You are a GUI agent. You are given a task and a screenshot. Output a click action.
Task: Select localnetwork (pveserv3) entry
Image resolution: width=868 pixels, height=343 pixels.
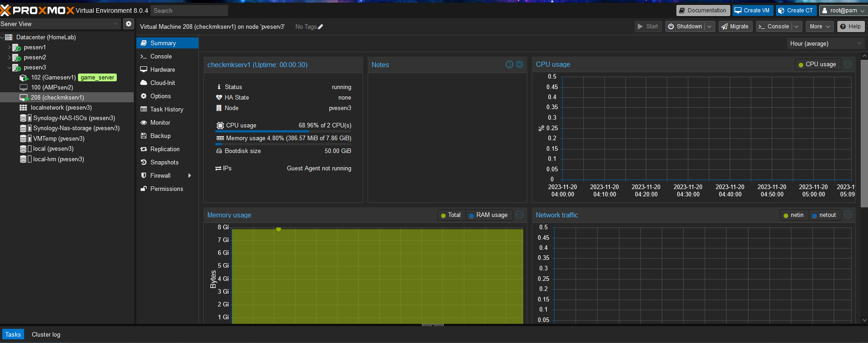coord(61,107)
